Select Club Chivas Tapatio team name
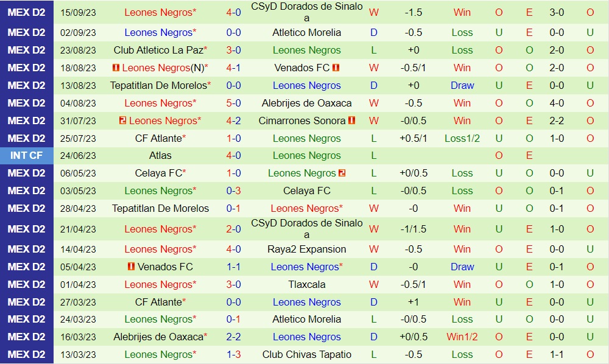The height and width of the screenshot is (364, 609). pos(307,355)
